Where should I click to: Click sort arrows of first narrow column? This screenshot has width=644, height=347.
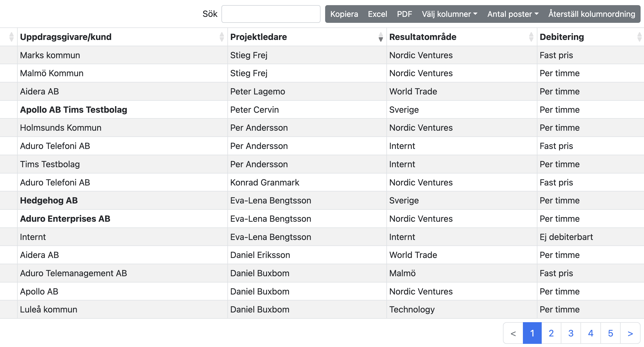click(11, 37)
